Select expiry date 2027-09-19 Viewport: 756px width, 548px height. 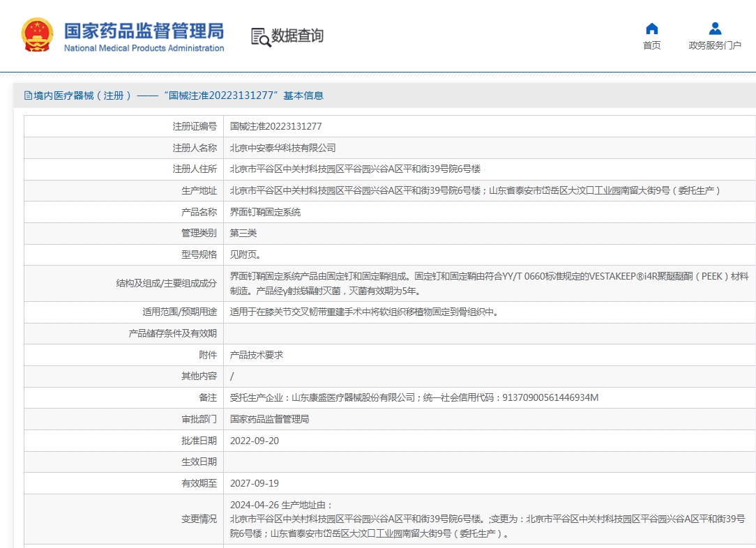click(255, 483)
